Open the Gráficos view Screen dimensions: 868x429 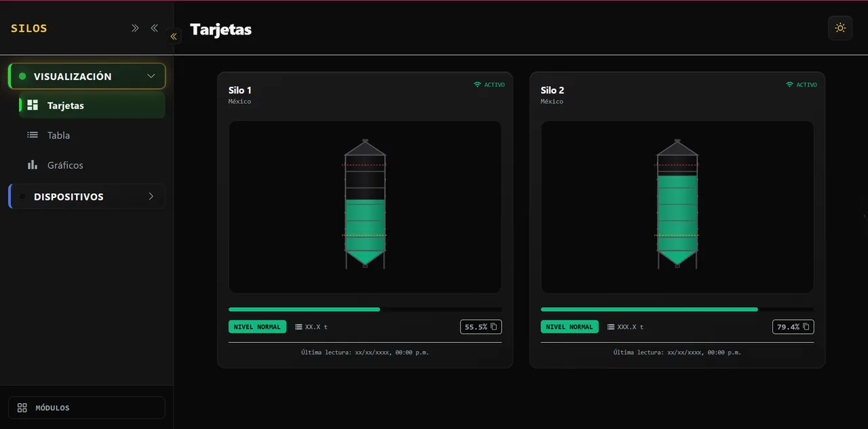click(92, 165)
